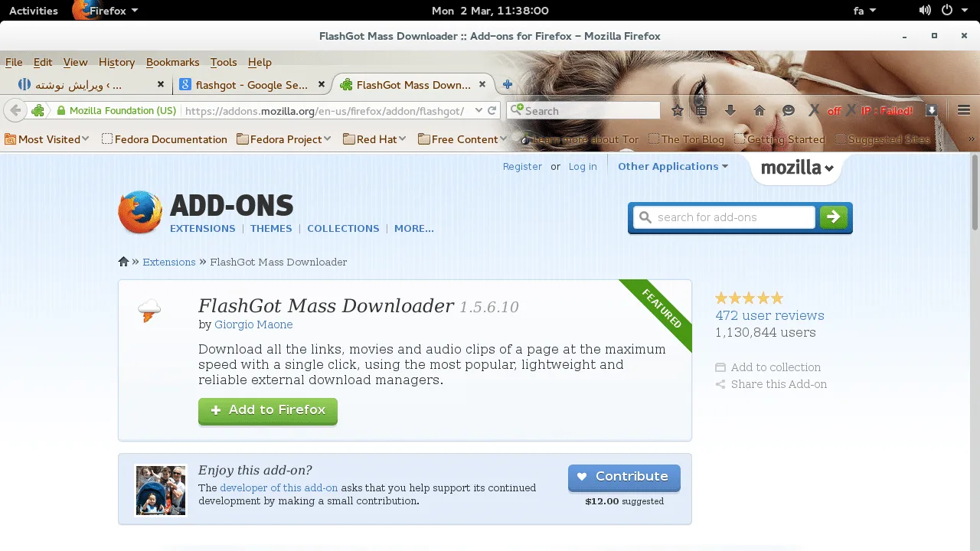
Task: Go to home page via house icon
Action: [759, 111]
